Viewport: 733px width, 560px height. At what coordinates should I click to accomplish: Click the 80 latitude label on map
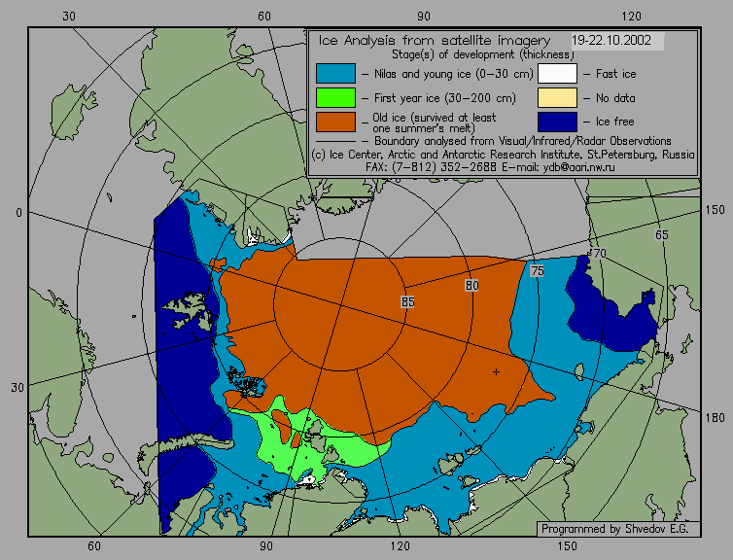pos(471,285)
